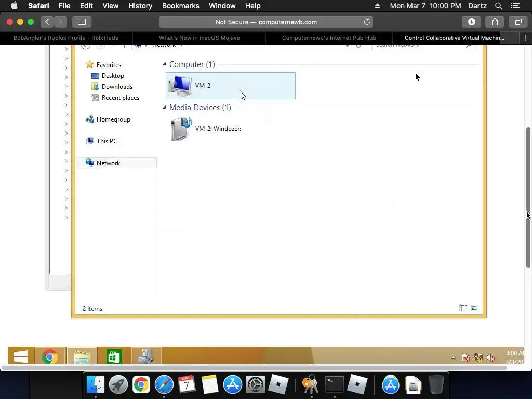
Task: Switch to What's New in macOS Mojave tab
Action: point(199,38)
